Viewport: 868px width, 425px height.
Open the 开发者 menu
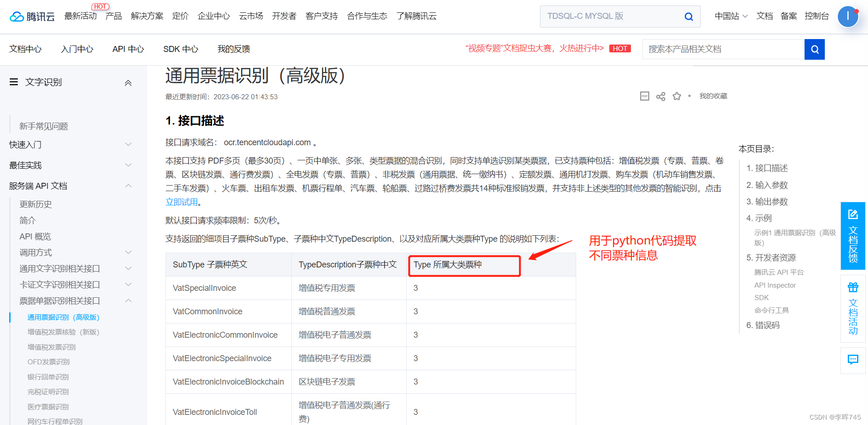tap(284, 16)
